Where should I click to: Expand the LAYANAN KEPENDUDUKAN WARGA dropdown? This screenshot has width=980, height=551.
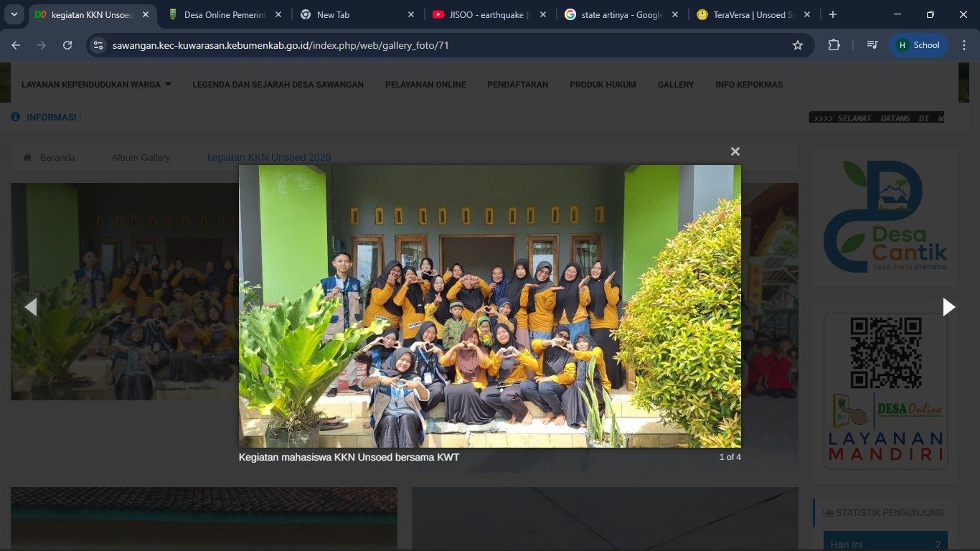coord(93,84)
